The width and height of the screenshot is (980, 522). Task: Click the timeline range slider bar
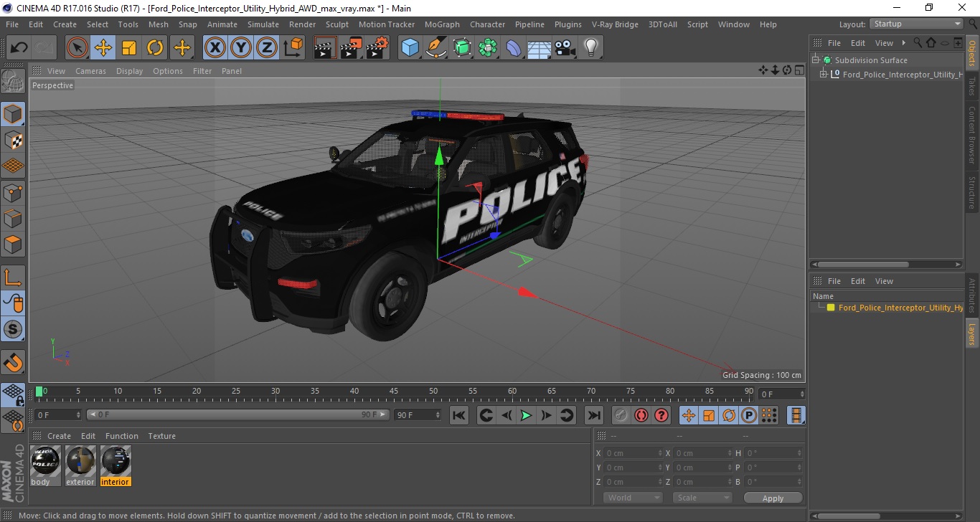238,414
